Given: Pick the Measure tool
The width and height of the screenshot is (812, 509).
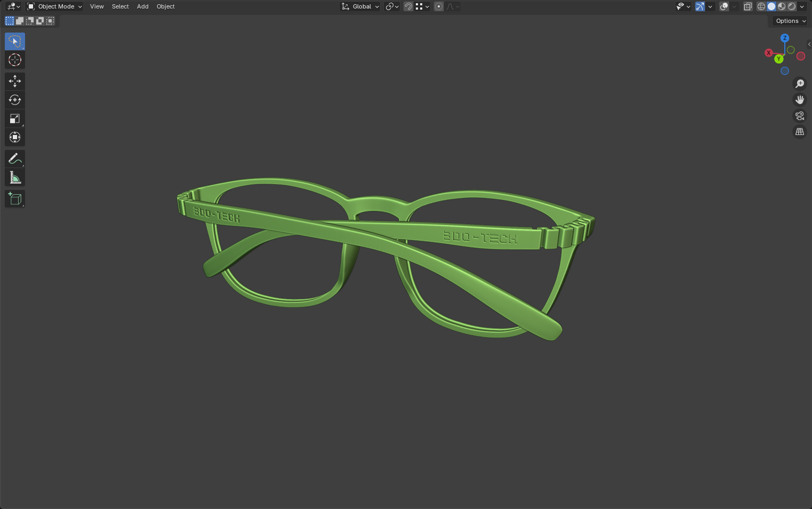Looking at the screenshot, I should coord(14,178).
